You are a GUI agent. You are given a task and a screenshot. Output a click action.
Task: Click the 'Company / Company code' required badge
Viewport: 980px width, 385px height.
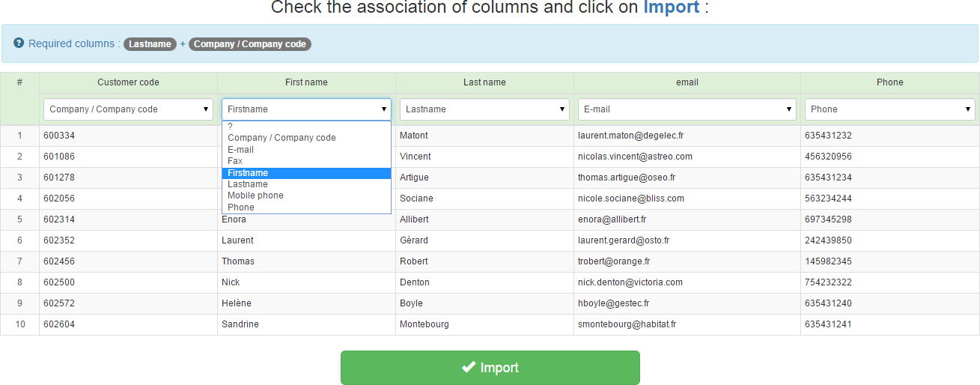250,44
